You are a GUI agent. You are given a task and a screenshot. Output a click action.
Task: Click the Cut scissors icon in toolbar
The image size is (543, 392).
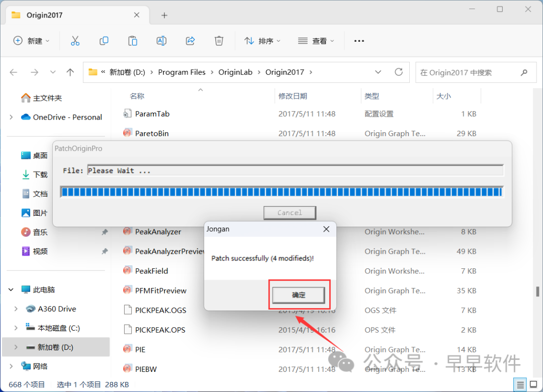(75, 41)
